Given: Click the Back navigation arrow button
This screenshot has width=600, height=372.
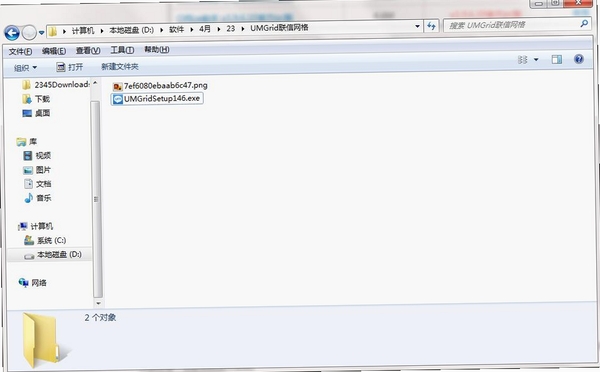Looking at the screenshot, I should pyautogui.click(x=12, y=33).
